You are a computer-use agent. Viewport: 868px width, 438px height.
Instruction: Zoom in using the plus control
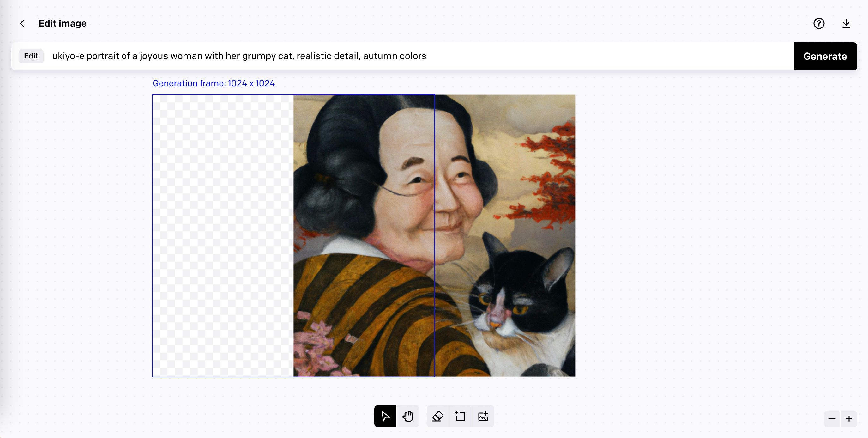pos(848,418)
